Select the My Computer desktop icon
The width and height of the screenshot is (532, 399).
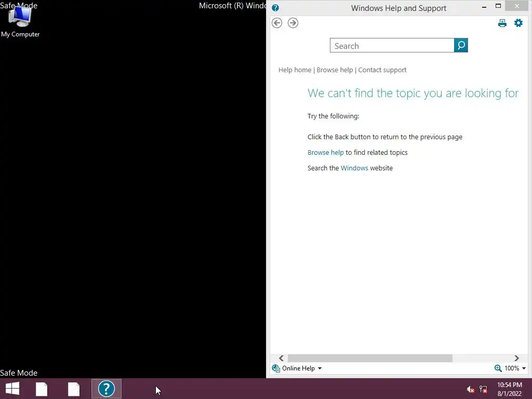coord(20,21)
